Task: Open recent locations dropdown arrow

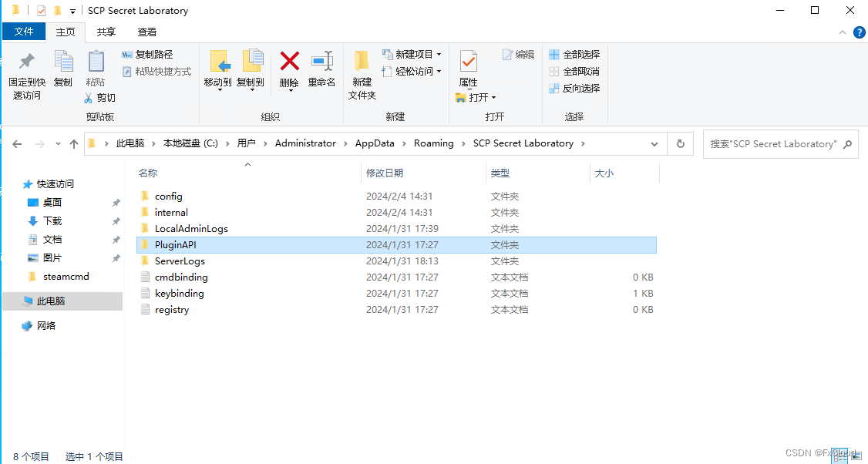Action: pos(58,144)
